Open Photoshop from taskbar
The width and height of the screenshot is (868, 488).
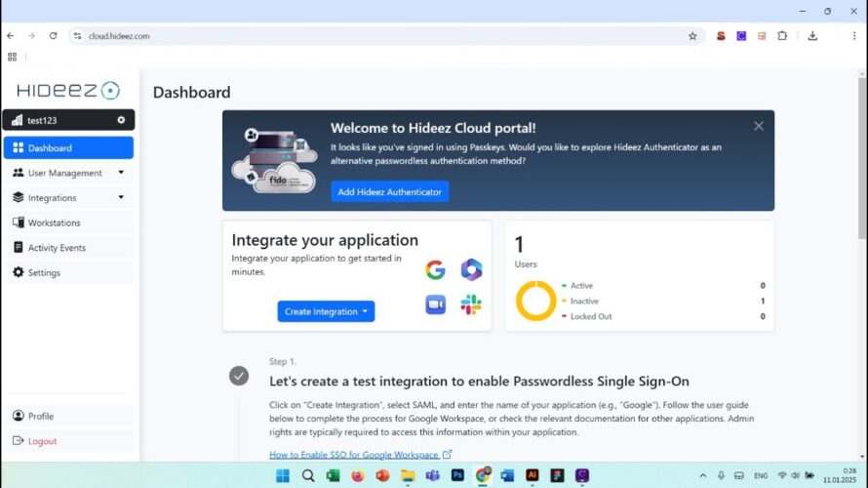pyautogui.click(x=457, y=475)
